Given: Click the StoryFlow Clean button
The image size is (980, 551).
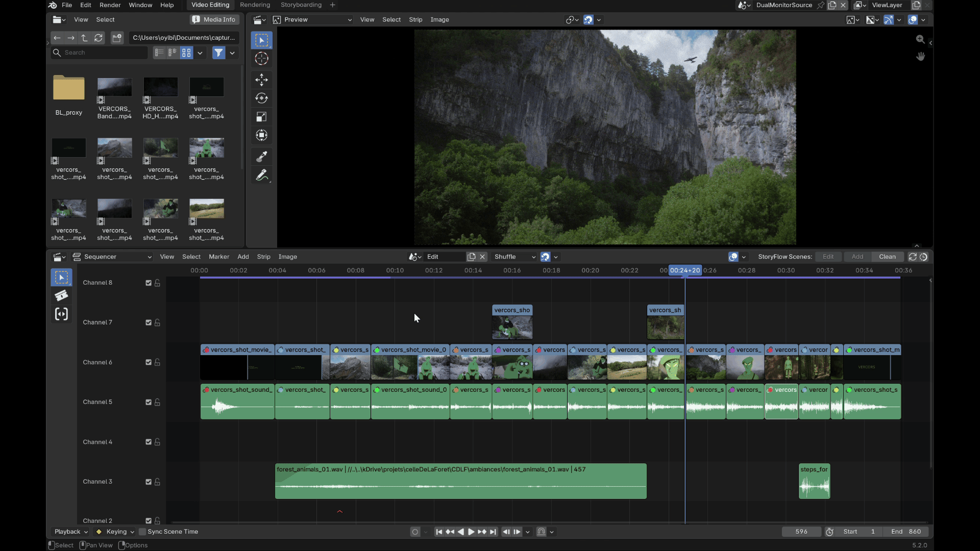Looking at the screenshot, I should click(887, 257).
